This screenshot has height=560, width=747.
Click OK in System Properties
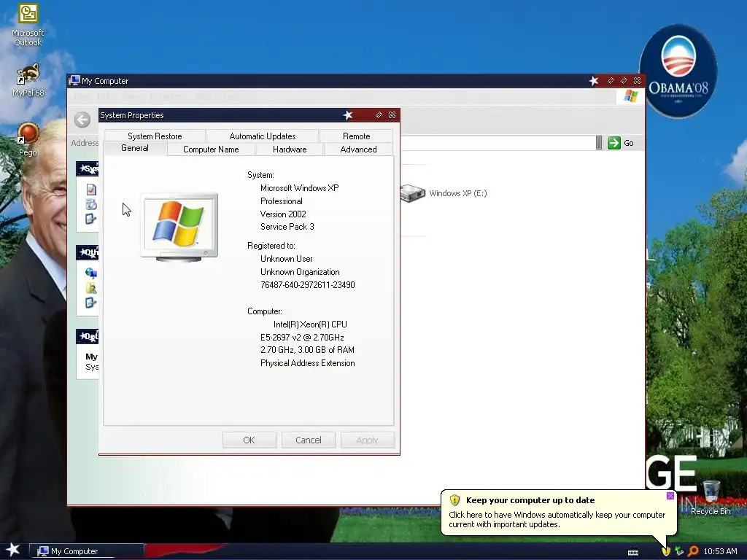[249, 440]
